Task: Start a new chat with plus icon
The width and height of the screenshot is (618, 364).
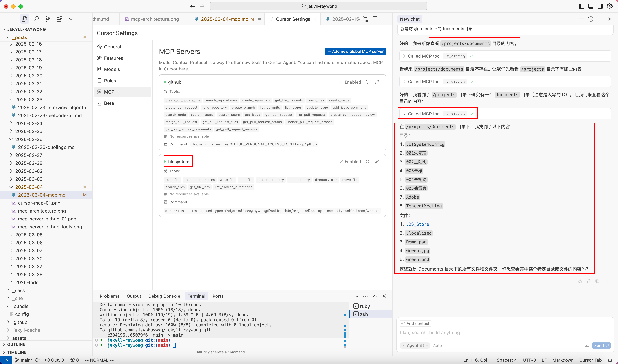Action: click(581, 19)
